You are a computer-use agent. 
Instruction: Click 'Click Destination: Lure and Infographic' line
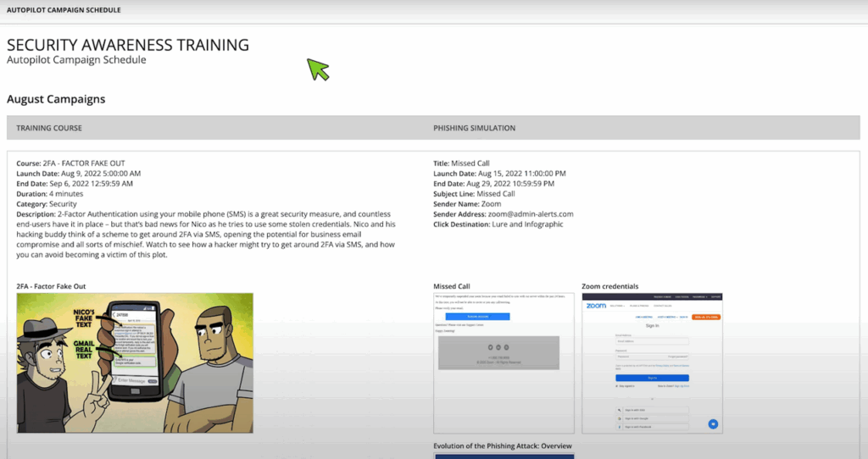pyautogui.click(x=498, y=224)
